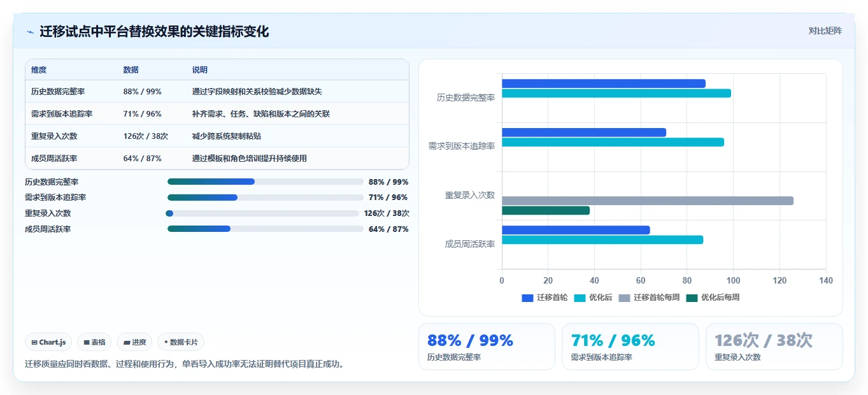Select the 重复录入次数 table row cell

coord(54,136)
